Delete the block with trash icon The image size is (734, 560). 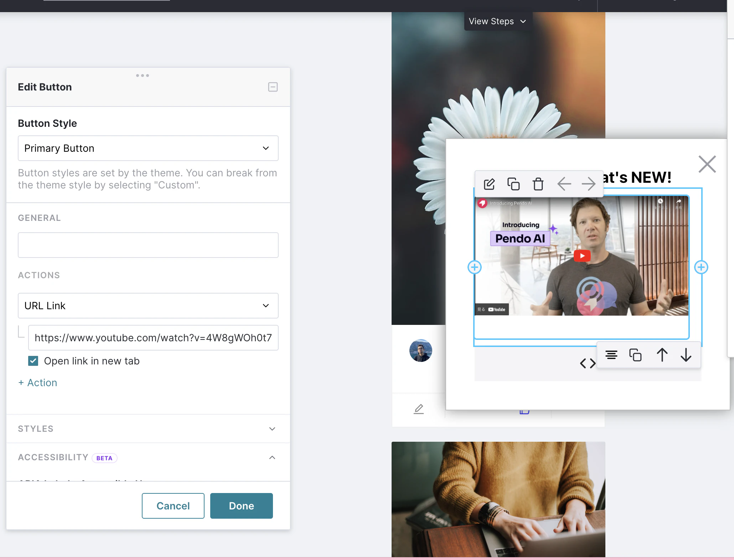tap(538, 184)
